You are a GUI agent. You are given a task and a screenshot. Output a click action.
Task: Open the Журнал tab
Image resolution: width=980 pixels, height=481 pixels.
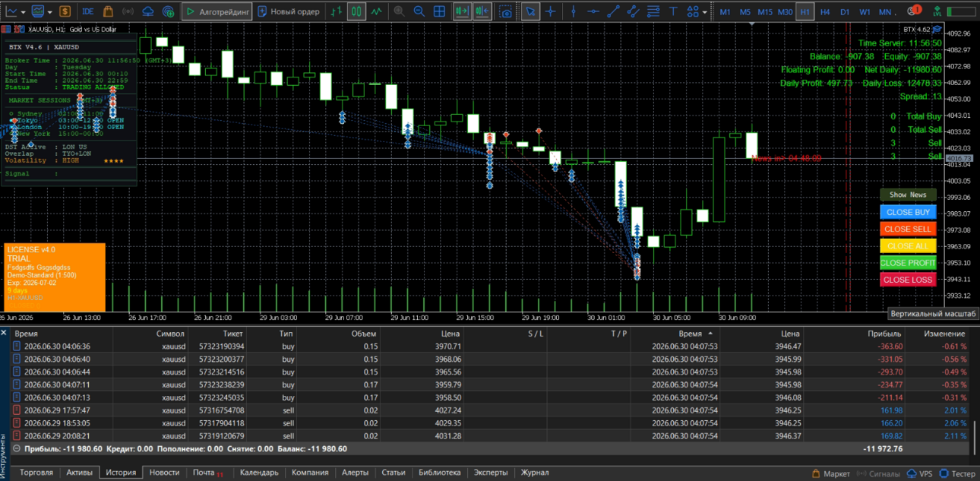point(535,473)
